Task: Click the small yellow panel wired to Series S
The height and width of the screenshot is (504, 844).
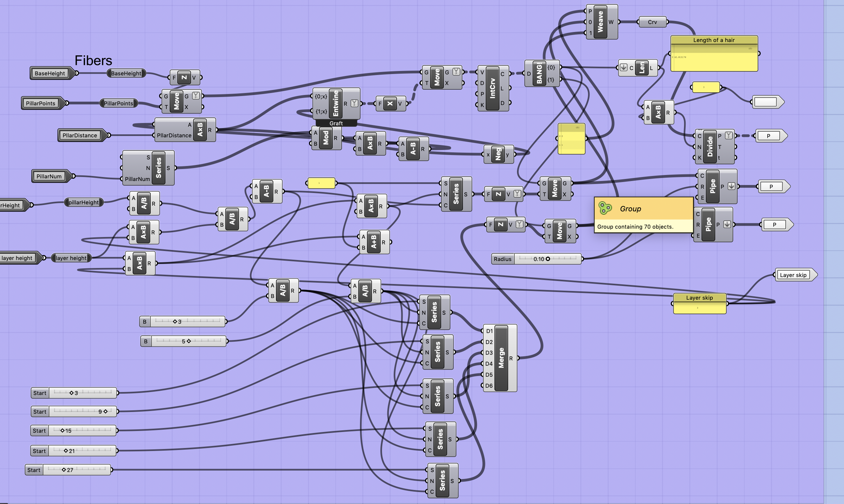Action: 321,183
